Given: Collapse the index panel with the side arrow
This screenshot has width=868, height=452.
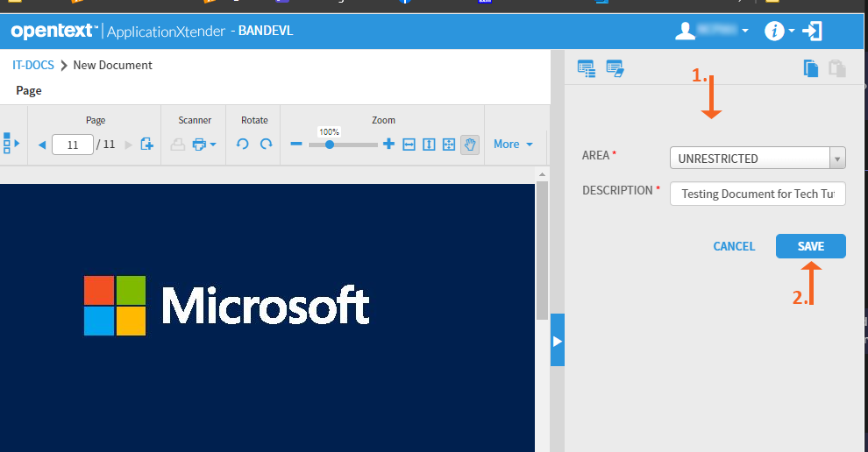Looking at the screenshot, I should tap(557, 342).
